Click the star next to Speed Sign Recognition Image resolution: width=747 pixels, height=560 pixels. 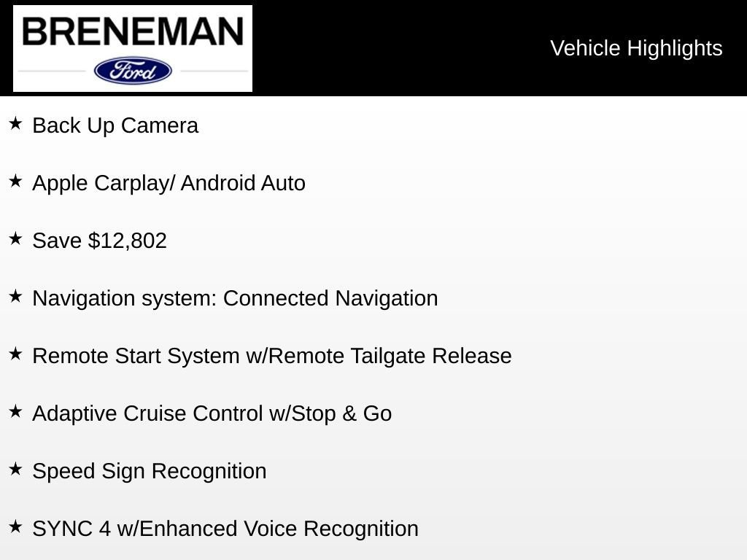[15, 469]
